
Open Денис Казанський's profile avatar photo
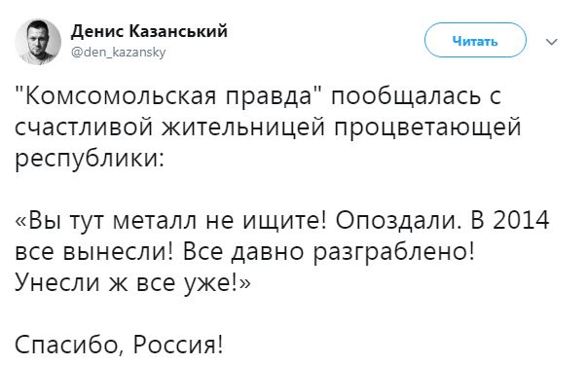[x=38, y=42]
